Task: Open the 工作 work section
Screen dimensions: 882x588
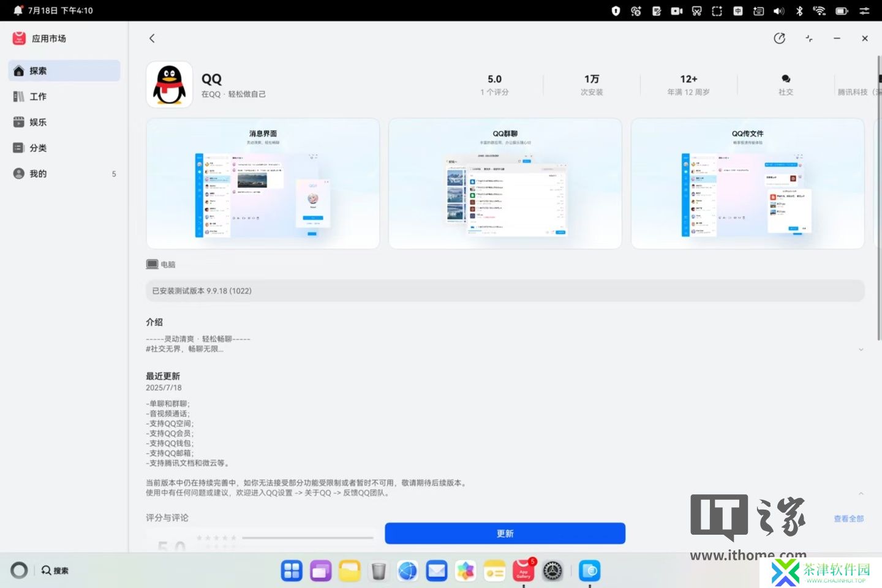Action: (x=64, y=96)
